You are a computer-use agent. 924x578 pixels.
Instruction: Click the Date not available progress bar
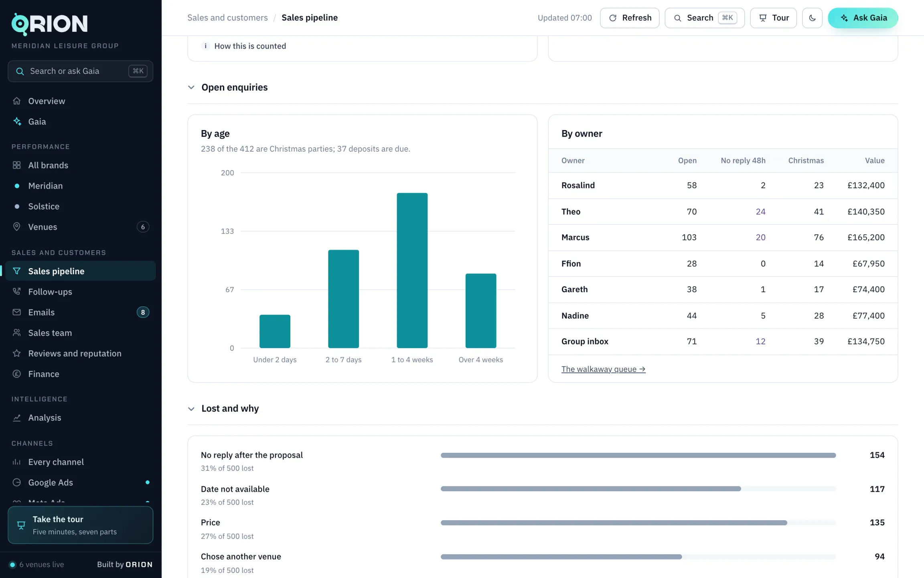click(x=638, y=489)
